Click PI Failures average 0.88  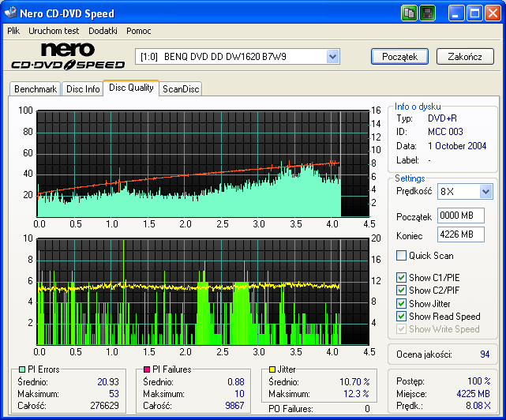click(236, 382)
